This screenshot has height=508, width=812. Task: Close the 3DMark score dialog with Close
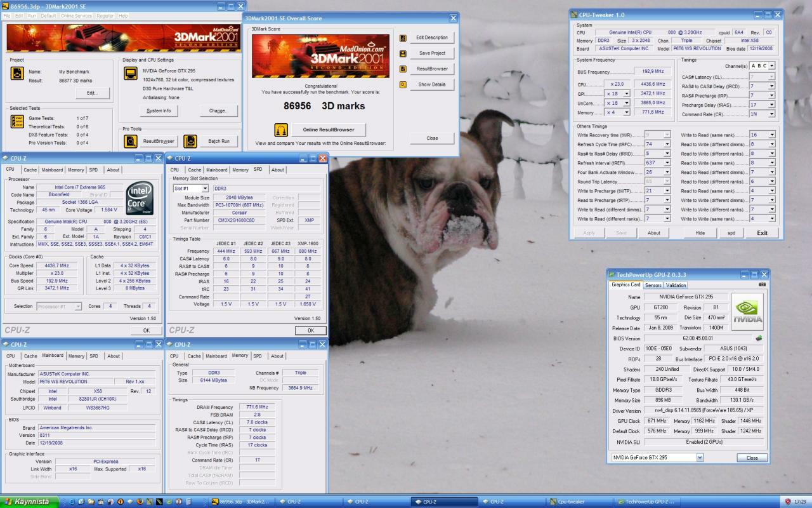[432, 138]
